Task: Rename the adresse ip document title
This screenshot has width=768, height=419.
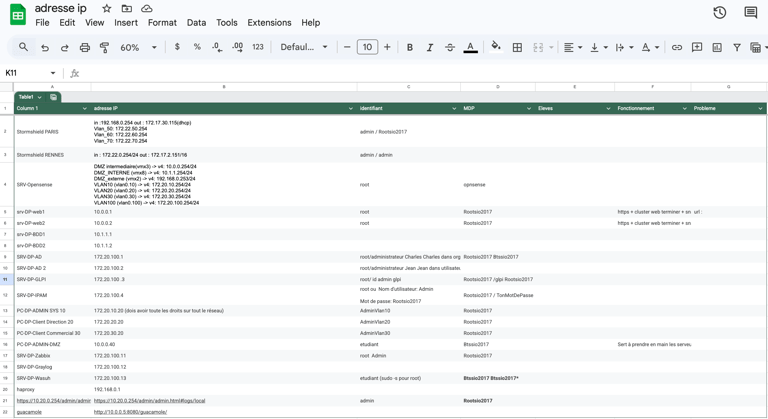Action: click(x=61, y=8)
